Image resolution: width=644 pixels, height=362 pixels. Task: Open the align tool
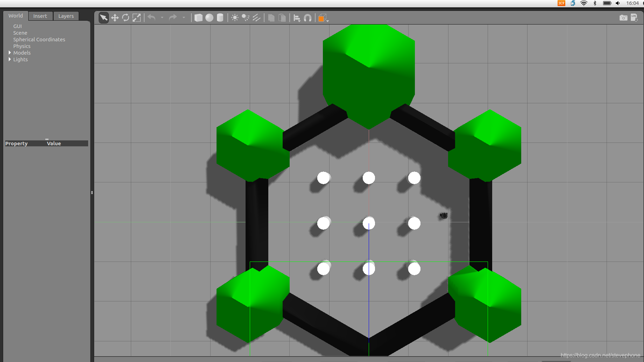(x=297, y=18)
